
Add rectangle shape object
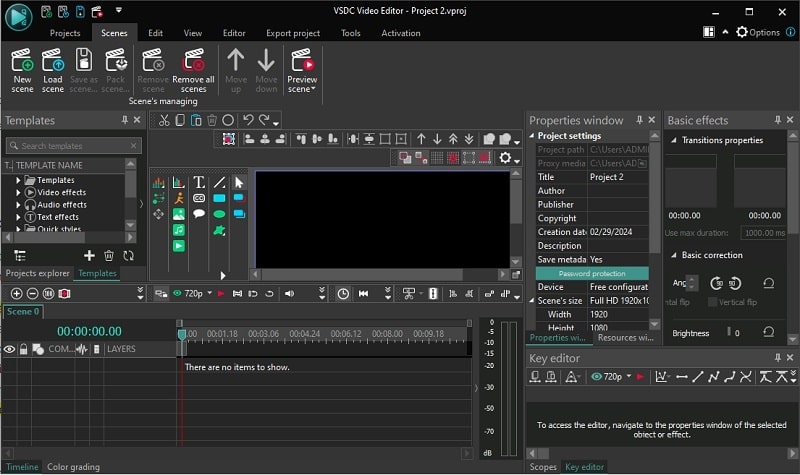(219, 198)
